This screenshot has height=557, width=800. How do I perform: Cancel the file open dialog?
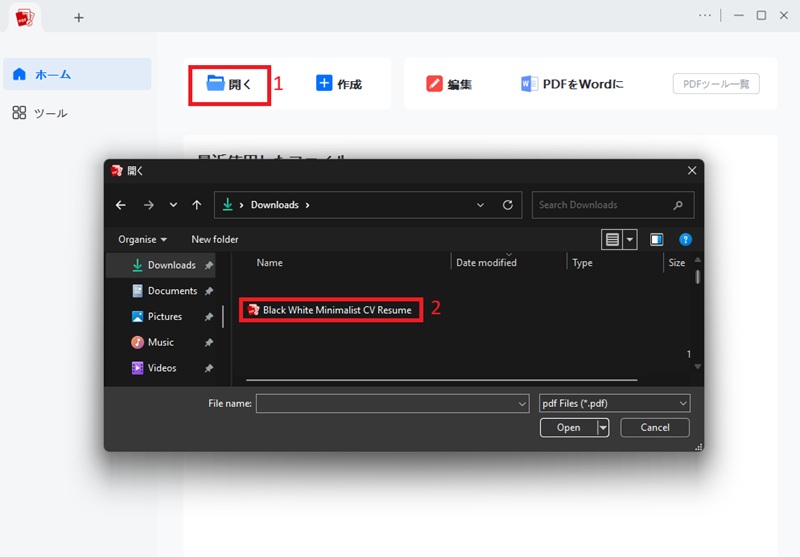tap(655, 427)
